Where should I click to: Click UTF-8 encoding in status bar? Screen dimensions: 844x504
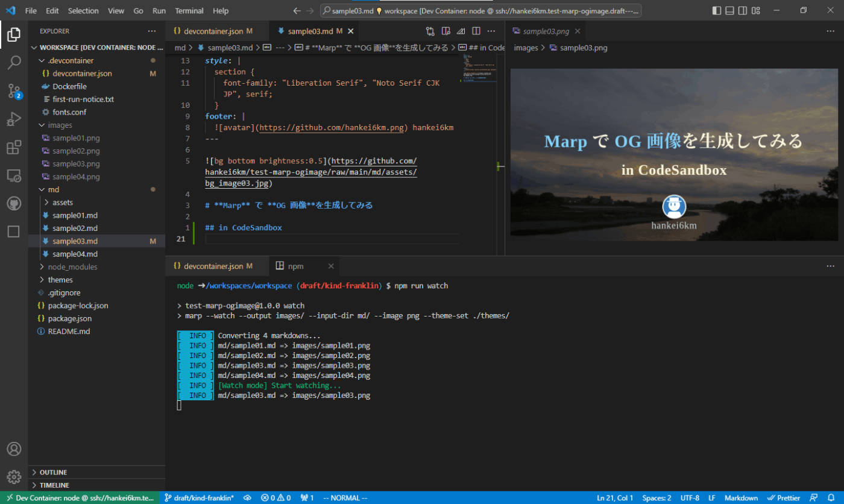(x=690, y=498)
